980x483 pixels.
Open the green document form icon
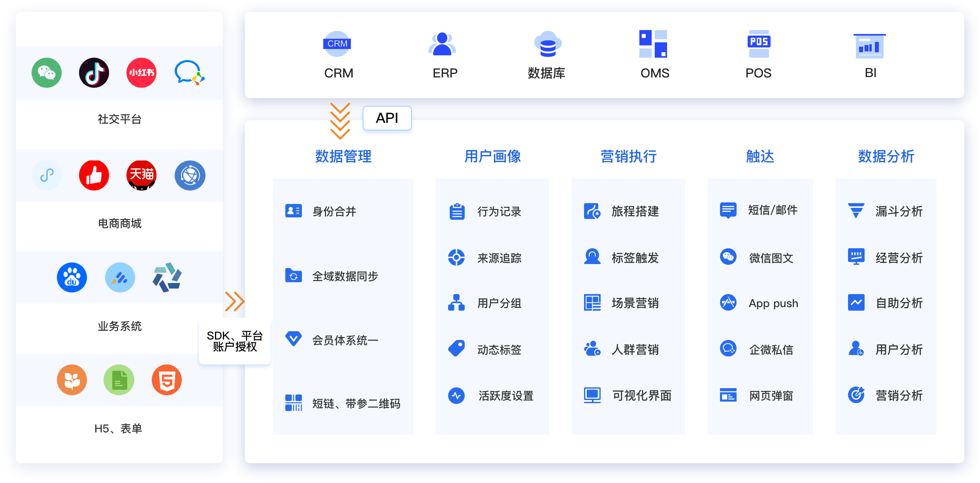point(119,380)
